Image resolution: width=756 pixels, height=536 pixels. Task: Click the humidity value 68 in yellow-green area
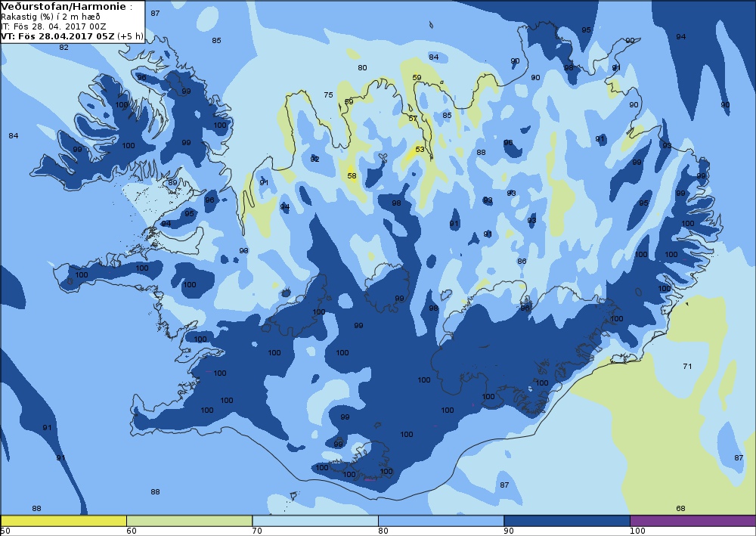point(681,509)
